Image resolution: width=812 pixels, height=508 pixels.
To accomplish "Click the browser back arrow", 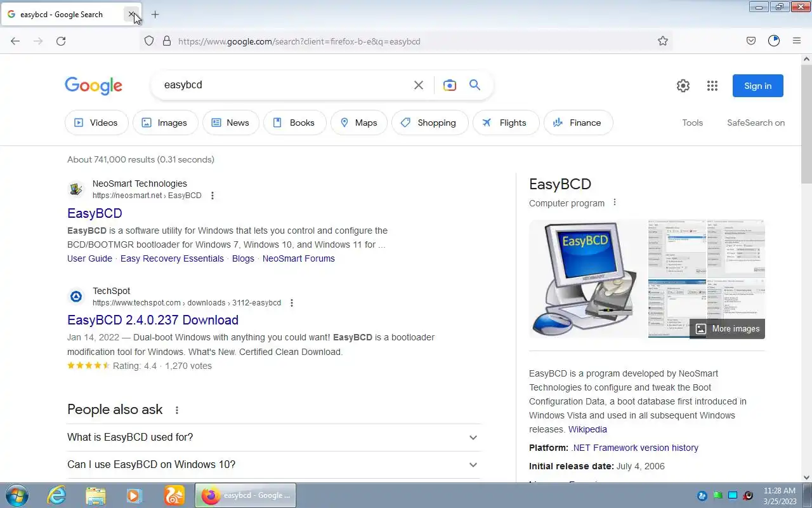I will click(15, 41).
